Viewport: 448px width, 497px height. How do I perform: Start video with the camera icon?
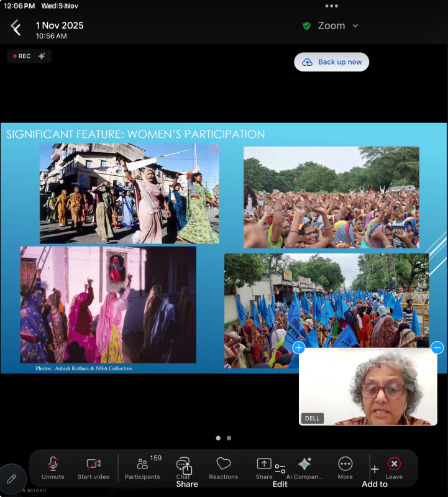tap(93, 468)
